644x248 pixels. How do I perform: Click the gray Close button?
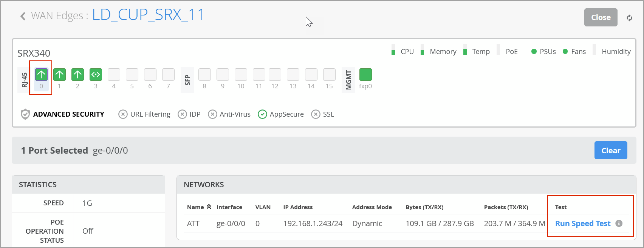(x=601, y=17)
